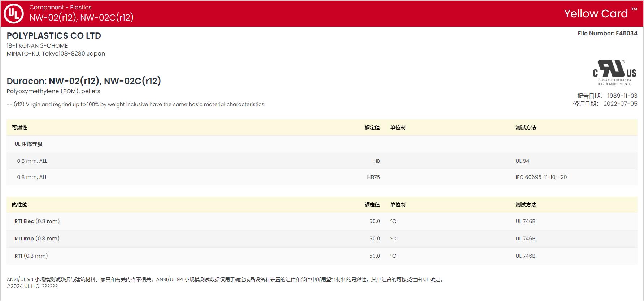644x301 pixels.
Task: Click 测试方法 column header in 热性能 table
Action: (526, 205)
